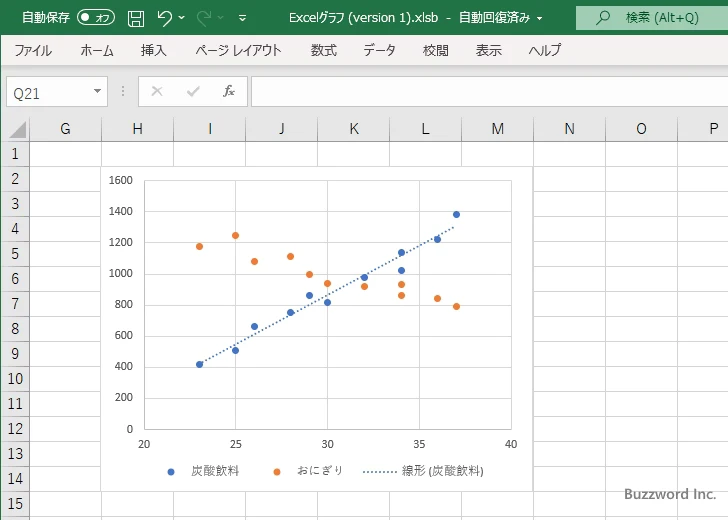Click the Redo arrow icon
The width and height of the screenshot is (728, 520).
(x=203, y=18)
